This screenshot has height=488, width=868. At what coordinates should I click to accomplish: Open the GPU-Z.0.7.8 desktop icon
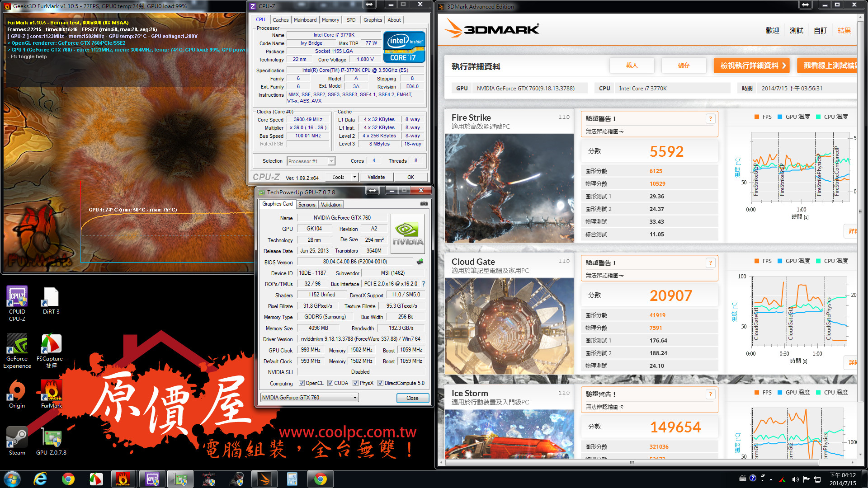click(x=51, y=441)
